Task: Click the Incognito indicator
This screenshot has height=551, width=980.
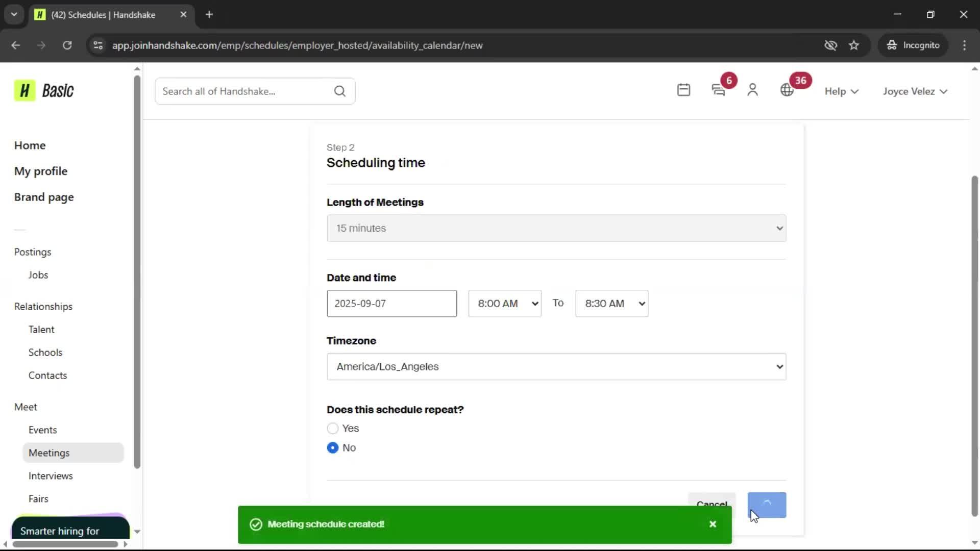Action: coord(913,45)
